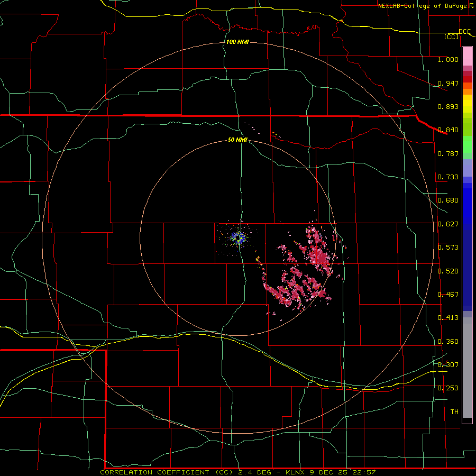Image resolution: width=476 pixels, height=476 pixels.
Task: Select the 0.307 legend value
Action: point(448,364)
